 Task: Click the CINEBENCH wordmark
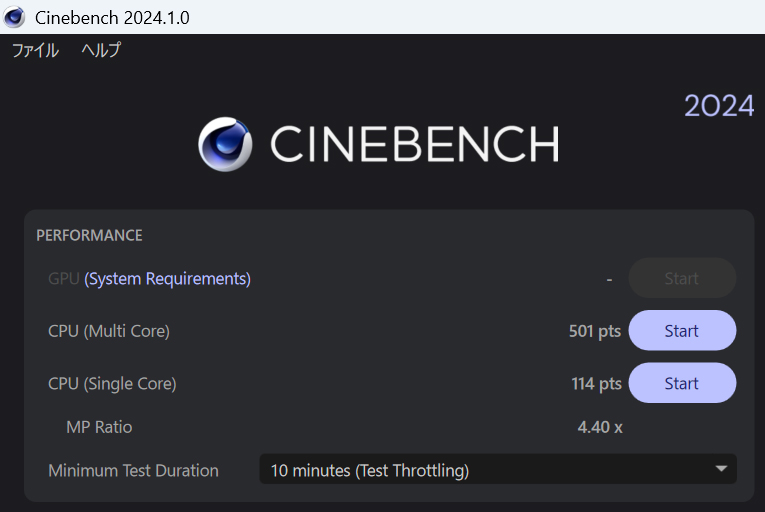coord(415,143)
